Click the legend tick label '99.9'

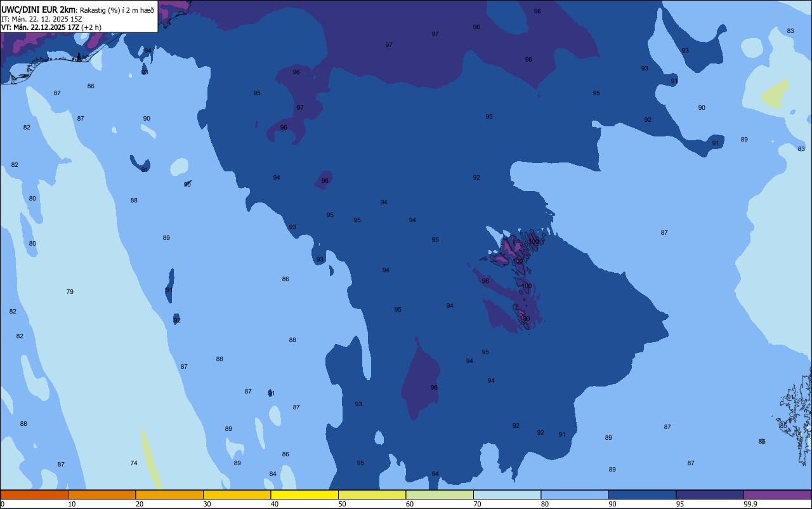pos(750,504)
